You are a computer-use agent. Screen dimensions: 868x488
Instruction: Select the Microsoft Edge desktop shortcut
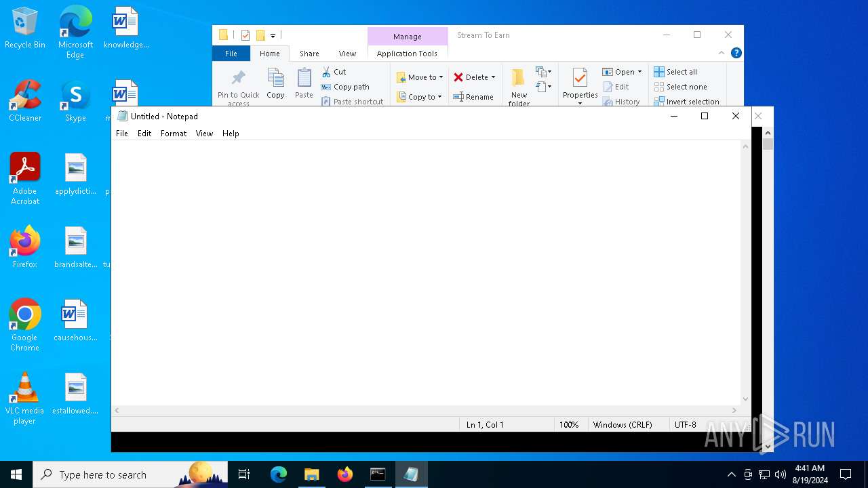(75, 32)
